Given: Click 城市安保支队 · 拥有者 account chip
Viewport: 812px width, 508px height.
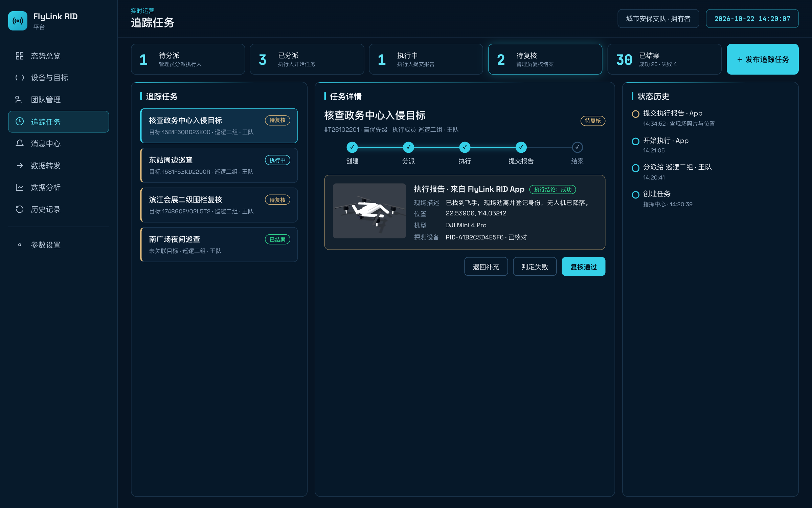Looking at the screenshot, I should (x=658, y=19).
